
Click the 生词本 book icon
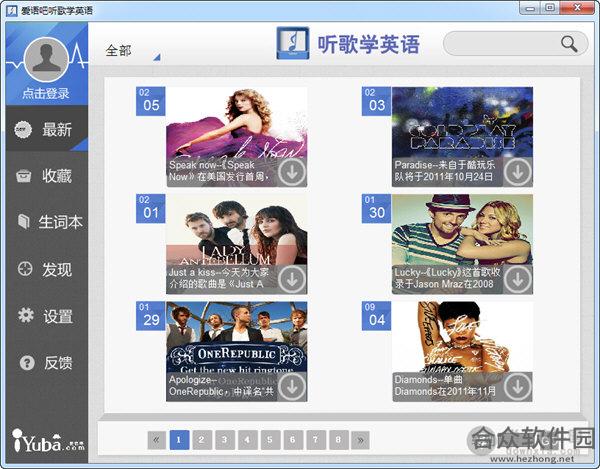pyautogui.click(x=24, y=221)
